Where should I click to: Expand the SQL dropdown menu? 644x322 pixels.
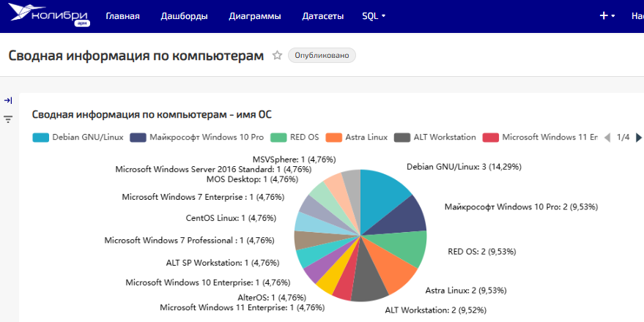click(x=374, y=16)
